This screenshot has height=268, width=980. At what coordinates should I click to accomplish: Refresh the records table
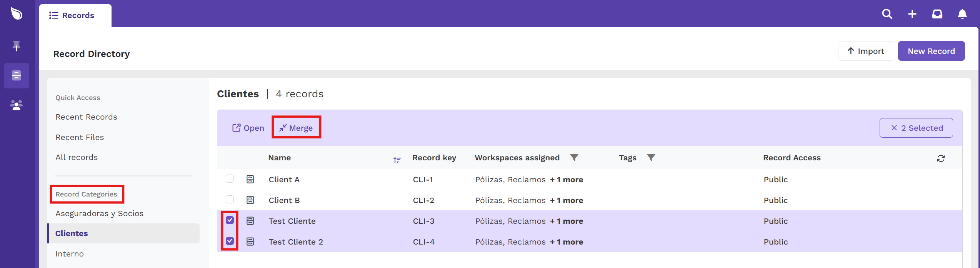point(941,158)
